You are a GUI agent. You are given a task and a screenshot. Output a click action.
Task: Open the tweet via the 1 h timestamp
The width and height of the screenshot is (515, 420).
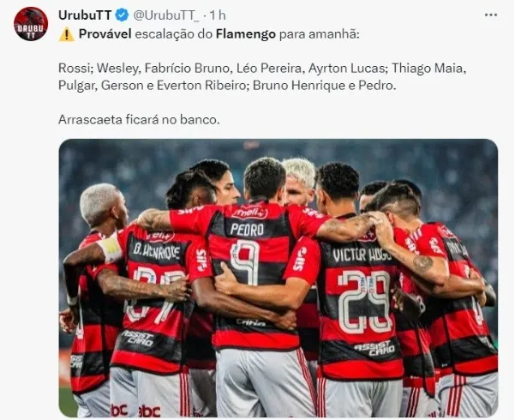point(217,15)
